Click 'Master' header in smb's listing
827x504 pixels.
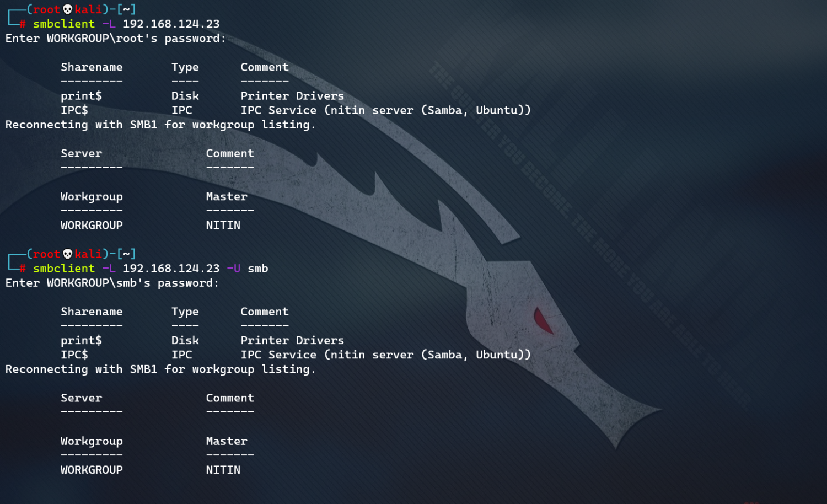[x=227, y=441]
